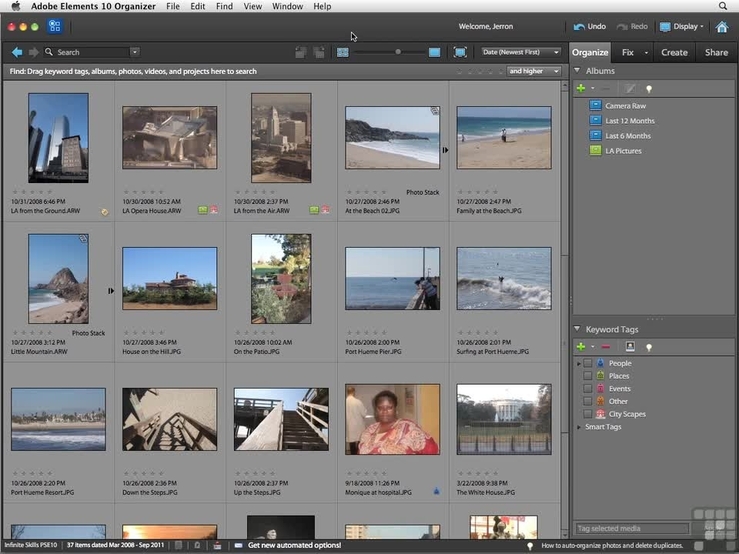Check the City Scapes keyword tag box
The height and width of the screenshot is (554, 739).
(x=587, y=414)
